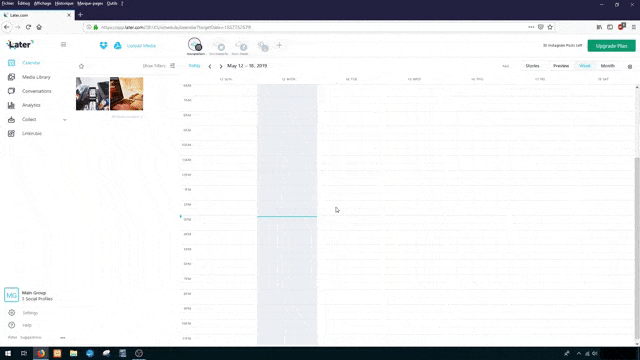Click 'Main Group' profile group text
640x360 pixels.
[x=34, y=293]
